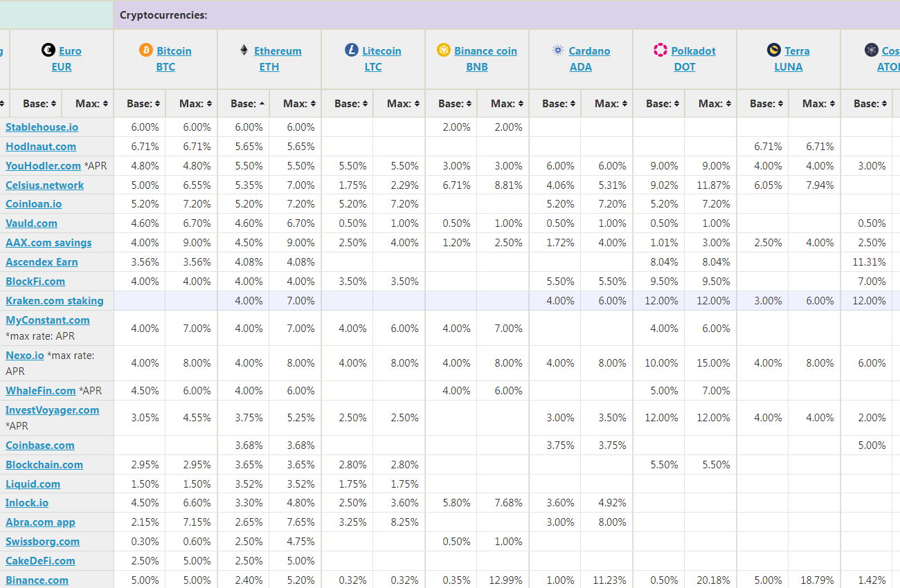Click the Litecoin icon
This screenshot has width=900, height=588.
[x=351, y=50]
